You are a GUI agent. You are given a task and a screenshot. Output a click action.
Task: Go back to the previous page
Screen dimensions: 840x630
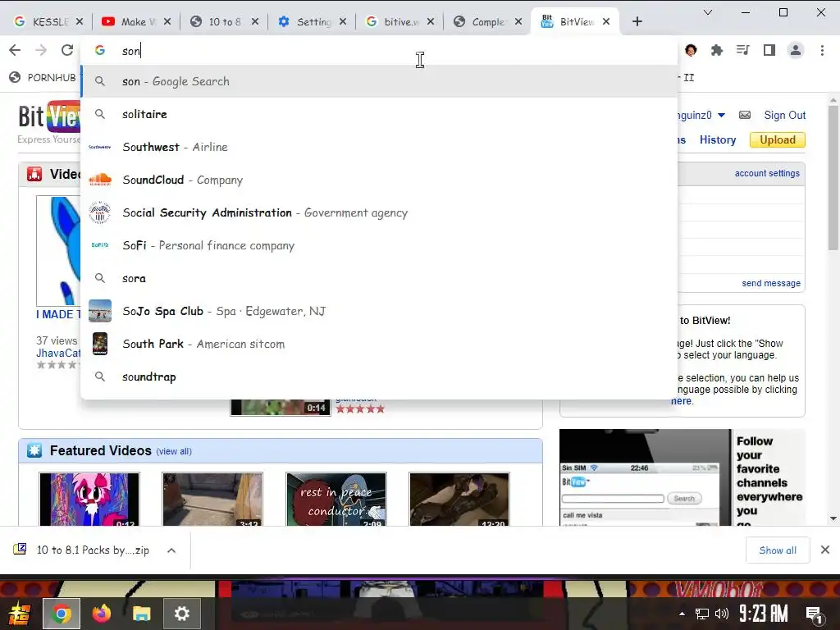coord(15,50)
